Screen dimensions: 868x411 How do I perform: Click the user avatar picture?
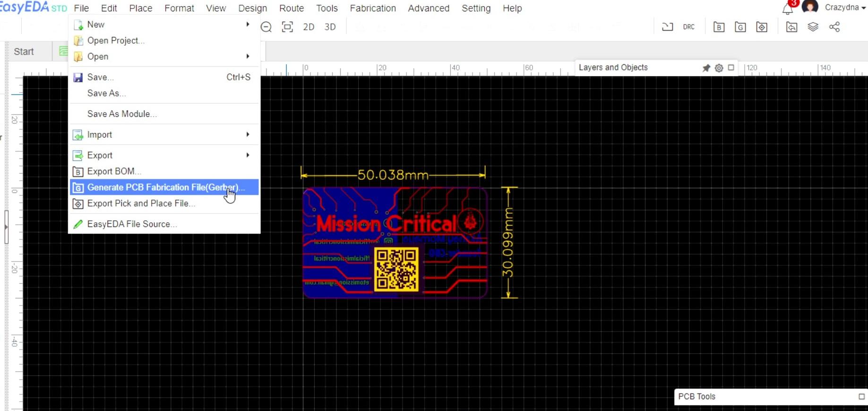(x=810, y=7)
